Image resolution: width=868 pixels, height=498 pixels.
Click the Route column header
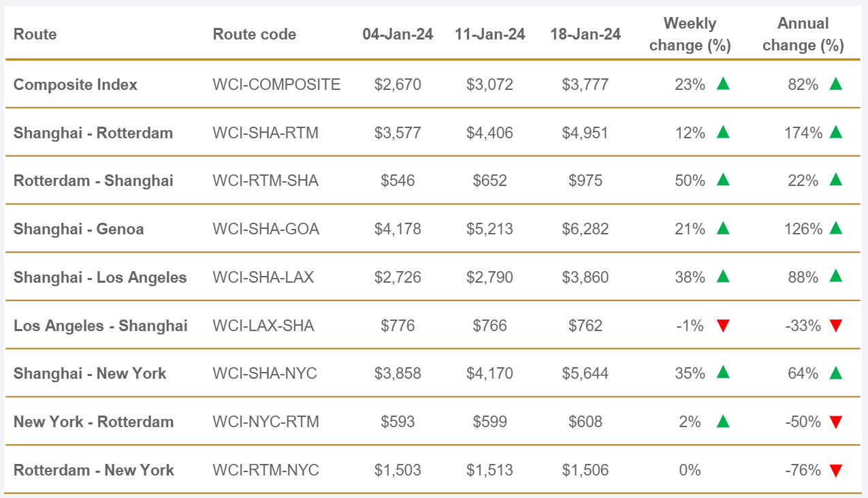click(x=35, y=34)
